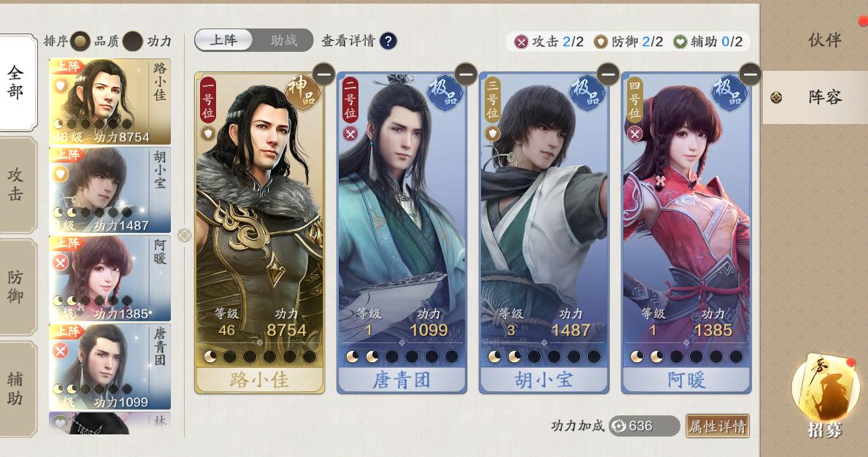Remove 阿暖 from slot four
The height and width of the screenshot is (457, 868).
tap(750, 74)
